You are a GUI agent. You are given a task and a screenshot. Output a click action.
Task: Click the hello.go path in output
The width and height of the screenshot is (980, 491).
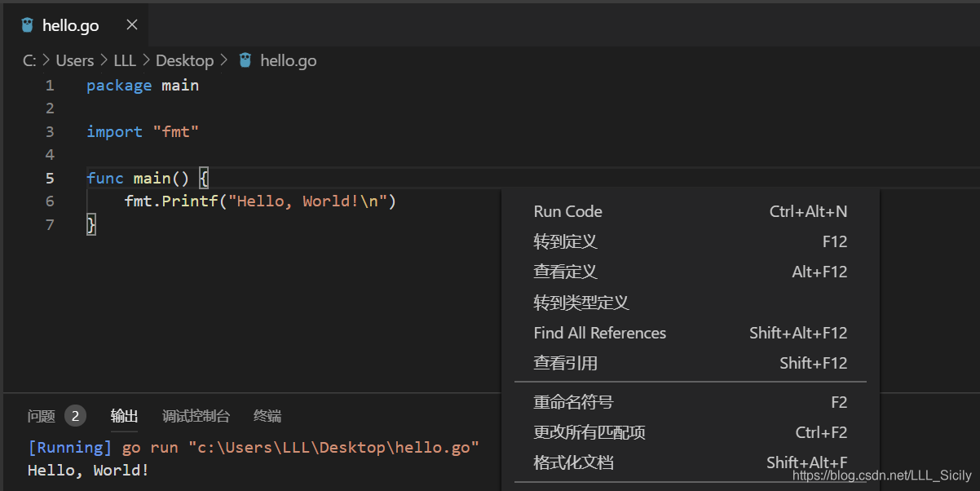click(333, 448)
